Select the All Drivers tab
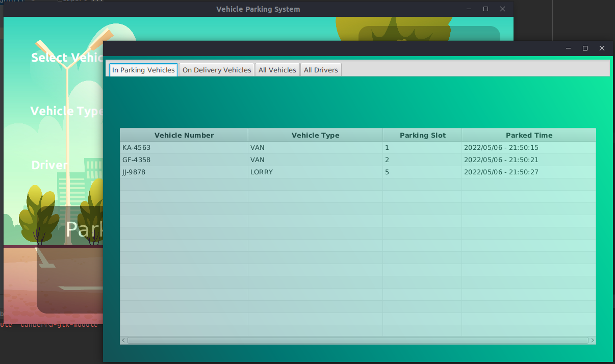The image size is (615, 364). click(x=321, y=70)
